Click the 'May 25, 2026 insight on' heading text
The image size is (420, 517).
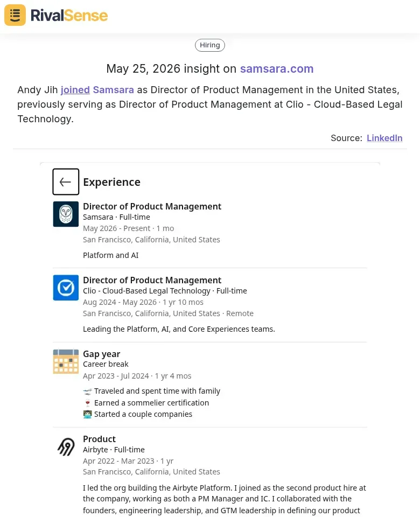(171, 68)
